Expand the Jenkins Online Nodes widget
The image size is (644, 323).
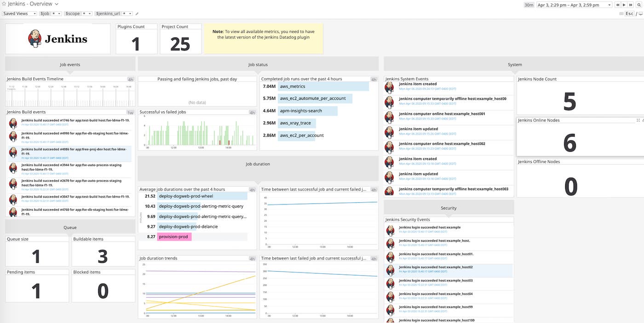point(637,120)
